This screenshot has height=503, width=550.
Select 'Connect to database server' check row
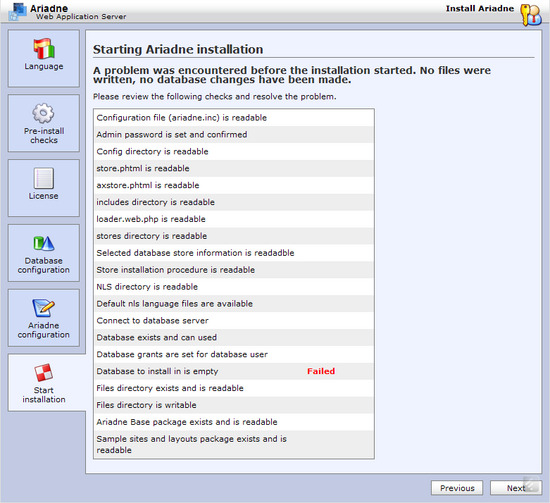(234, 321)
